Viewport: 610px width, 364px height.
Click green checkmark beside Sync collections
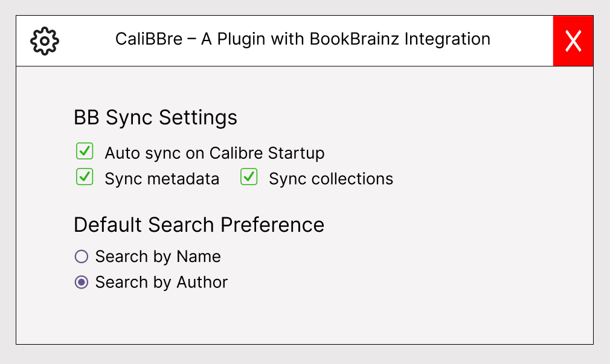(249, 176)
